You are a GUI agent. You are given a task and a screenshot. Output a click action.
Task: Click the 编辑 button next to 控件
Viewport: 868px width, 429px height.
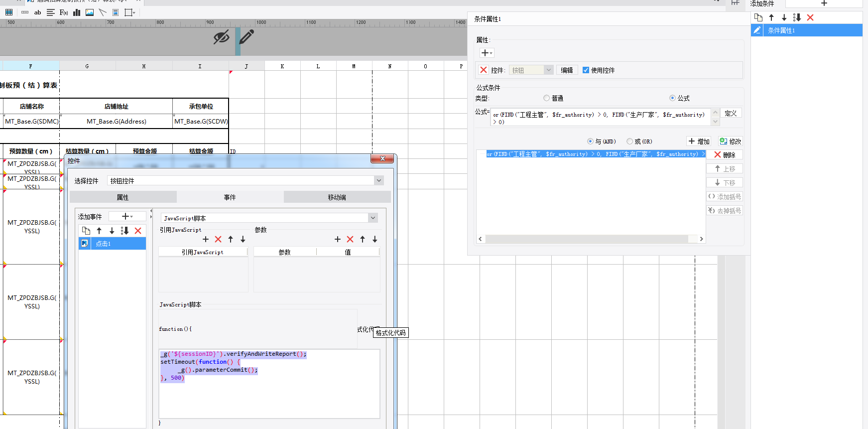click(567, 70)
